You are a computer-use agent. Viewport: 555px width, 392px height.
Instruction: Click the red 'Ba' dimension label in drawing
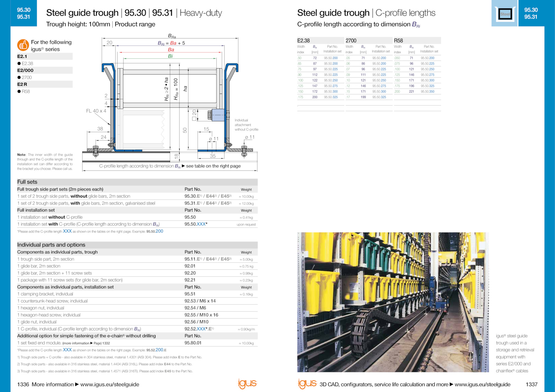click(171, 50)
